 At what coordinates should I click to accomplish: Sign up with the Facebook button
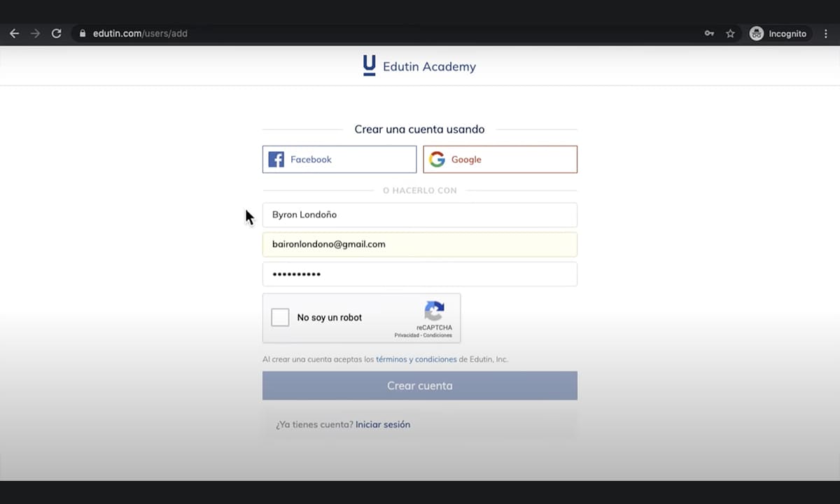pos(339,160)
